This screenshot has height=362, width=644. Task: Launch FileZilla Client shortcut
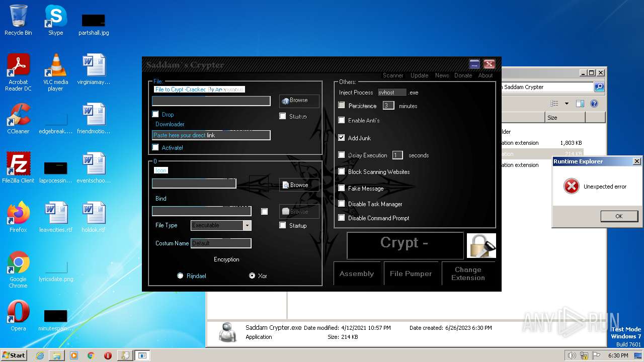tap(18, 168)
